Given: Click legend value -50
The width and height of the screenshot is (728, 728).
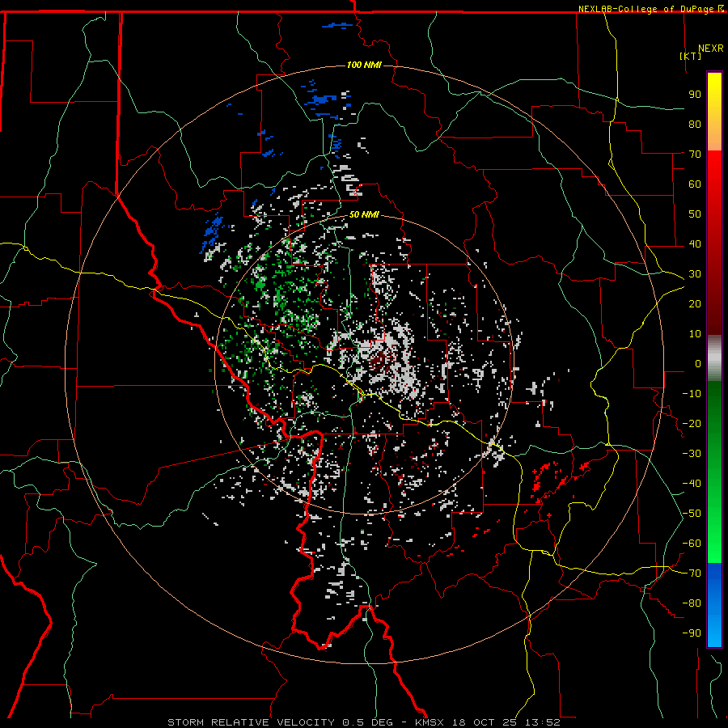Looking at the screenshot, I should coord(692,514).
